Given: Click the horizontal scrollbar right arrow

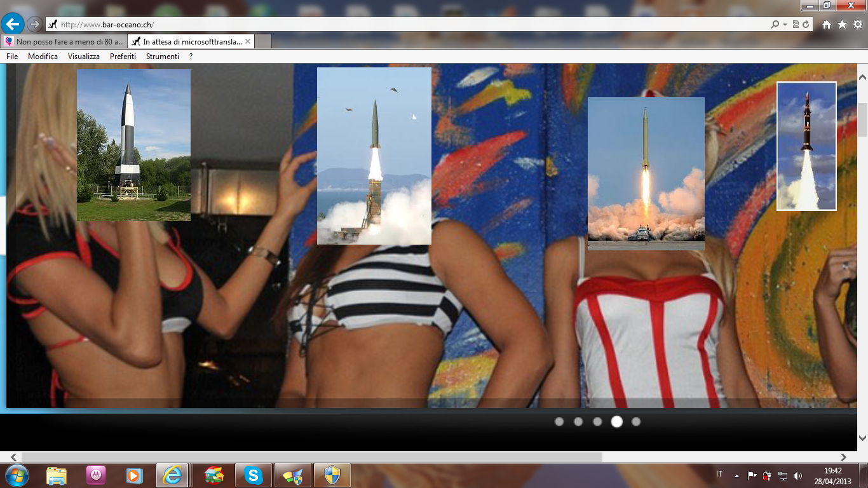Looking at the screenshot, I should (x=843, y=457).
